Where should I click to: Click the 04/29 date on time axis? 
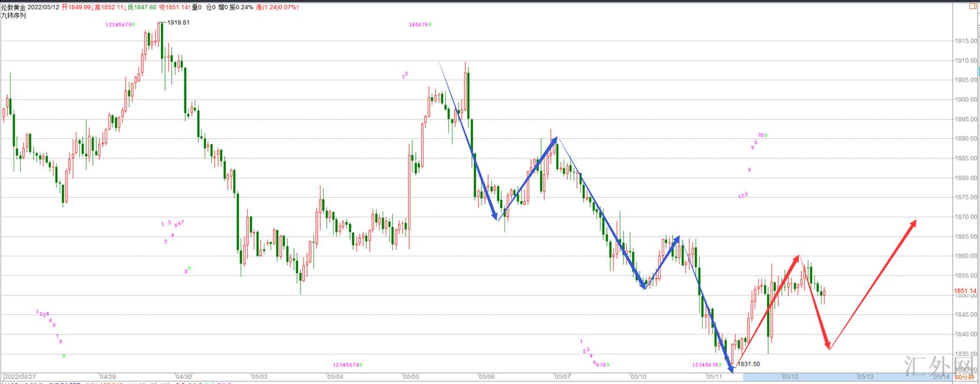click(108, 376)
